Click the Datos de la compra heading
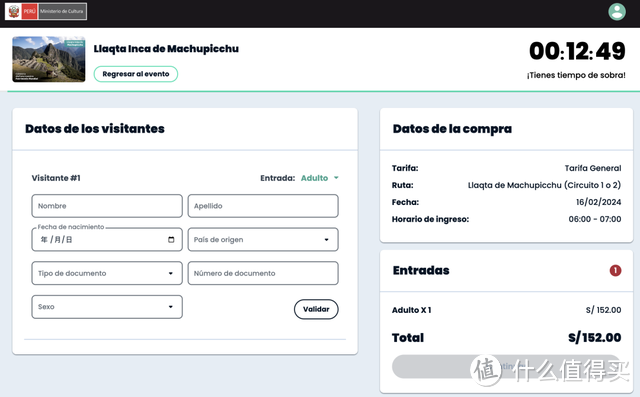640x397 pixels. (x=452, y=129)
